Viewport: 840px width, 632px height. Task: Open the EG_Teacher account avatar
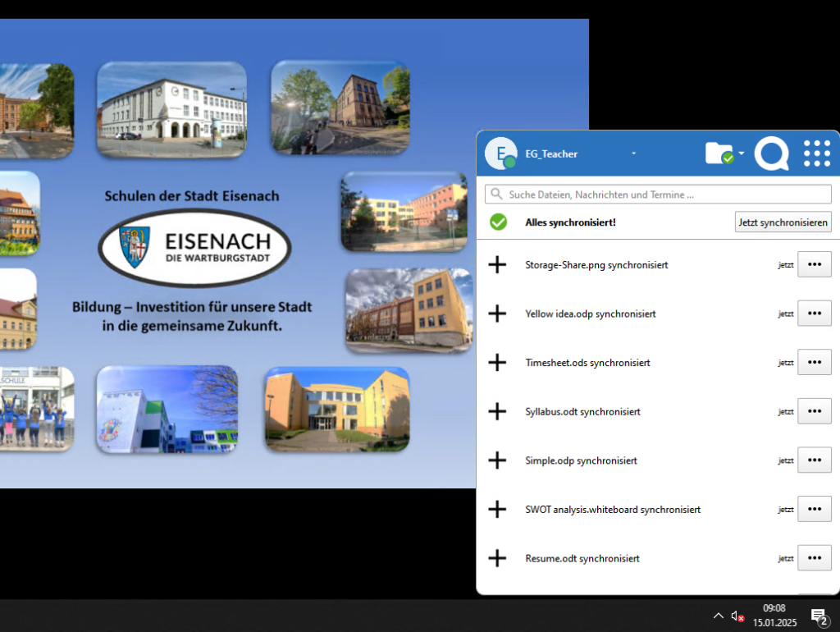pos(500,153)
